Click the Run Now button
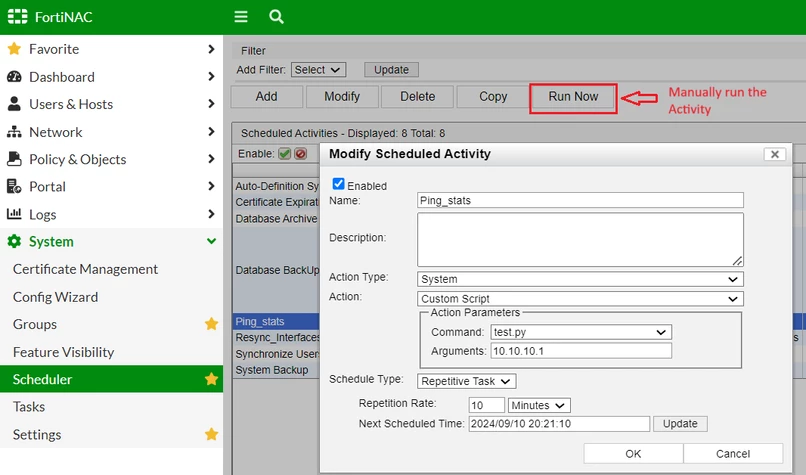The height and width of the screenshot is (475, 806). click(573, 97)
